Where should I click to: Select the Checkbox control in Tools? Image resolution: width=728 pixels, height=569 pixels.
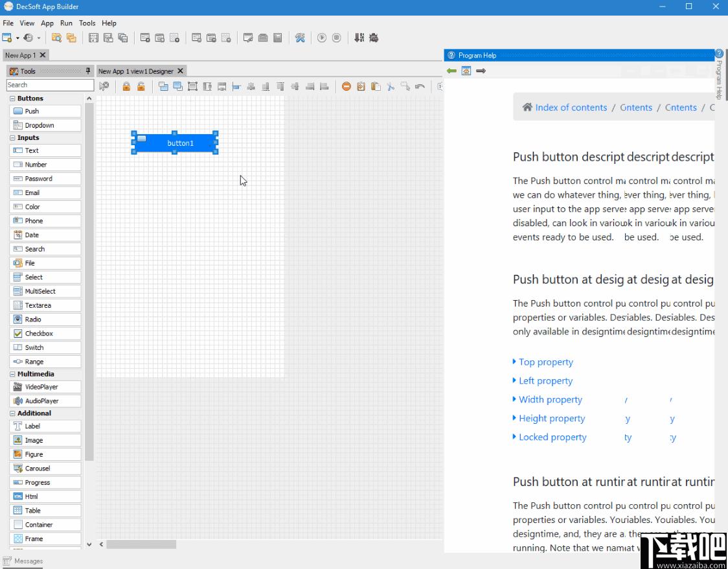coord(45,334)
